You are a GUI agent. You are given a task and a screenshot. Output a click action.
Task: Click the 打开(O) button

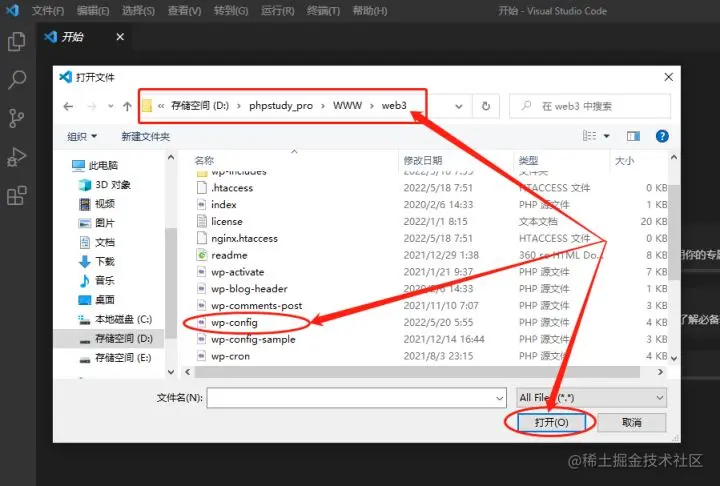[x=551, y=422]
